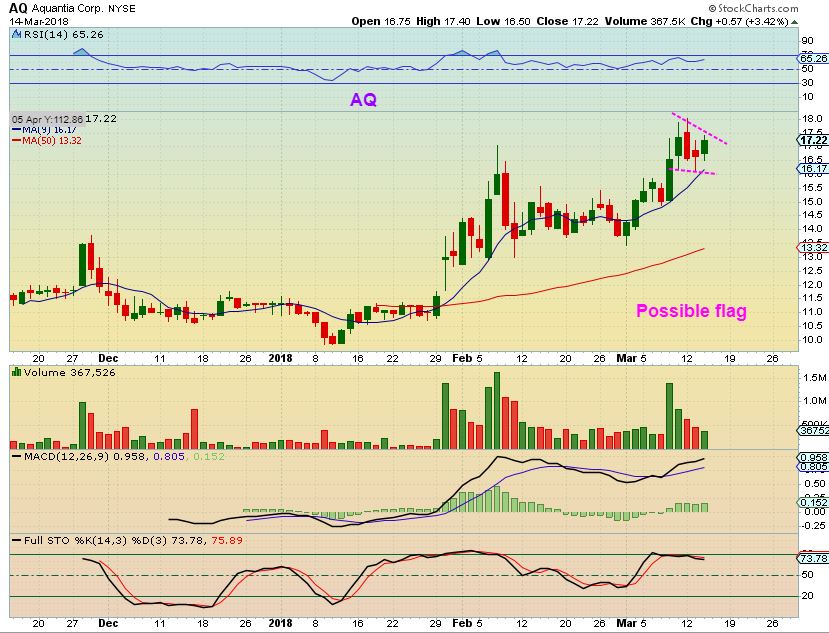Click the tallest green volume bar in February
The image size is (829, 633).
pos(496,410)
